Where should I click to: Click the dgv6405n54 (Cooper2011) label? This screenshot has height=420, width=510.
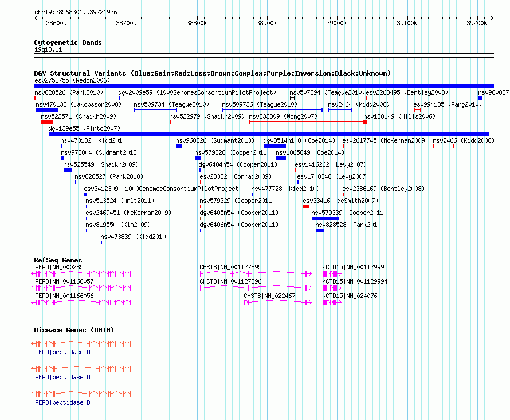(x=239, y=213)
